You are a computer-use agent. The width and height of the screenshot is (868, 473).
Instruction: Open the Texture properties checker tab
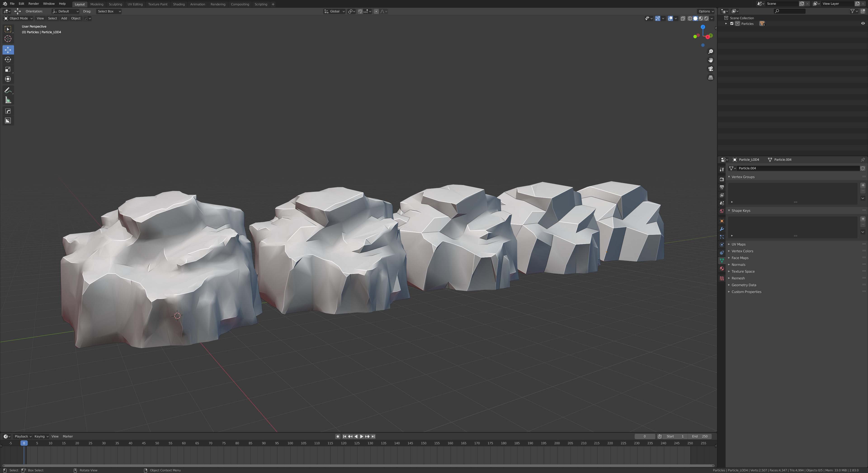click(x=722, y=279)
